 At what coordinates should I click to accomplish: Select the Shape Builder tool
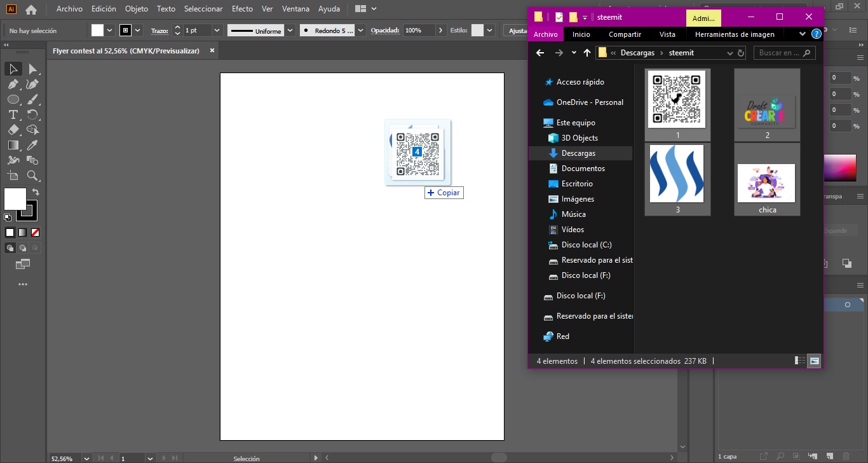tap(33, 130)
